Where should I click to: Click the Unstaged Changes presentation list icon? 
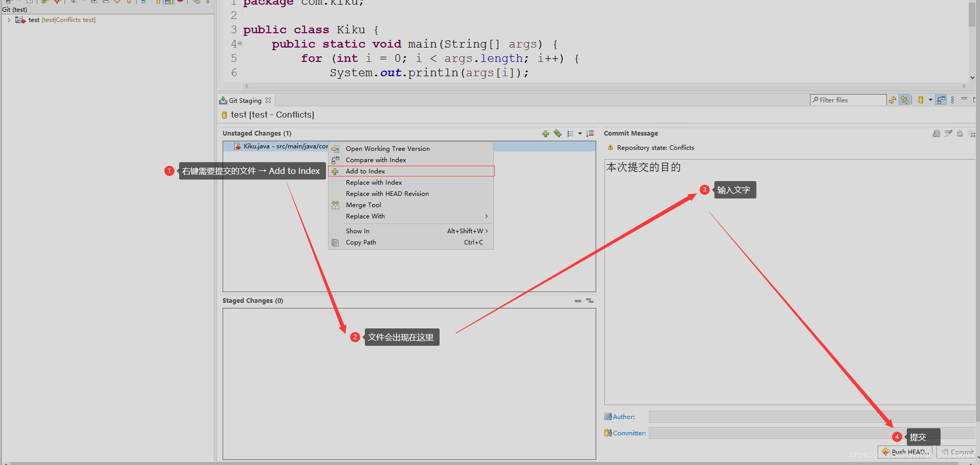coord(570,134)
